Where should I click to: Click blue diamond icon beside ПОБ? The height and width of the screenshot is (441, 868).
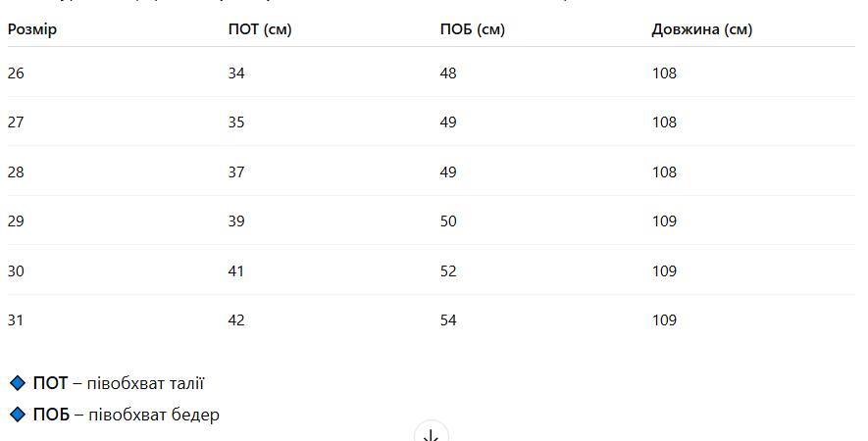pyautogui.click(x=18, y=414)
